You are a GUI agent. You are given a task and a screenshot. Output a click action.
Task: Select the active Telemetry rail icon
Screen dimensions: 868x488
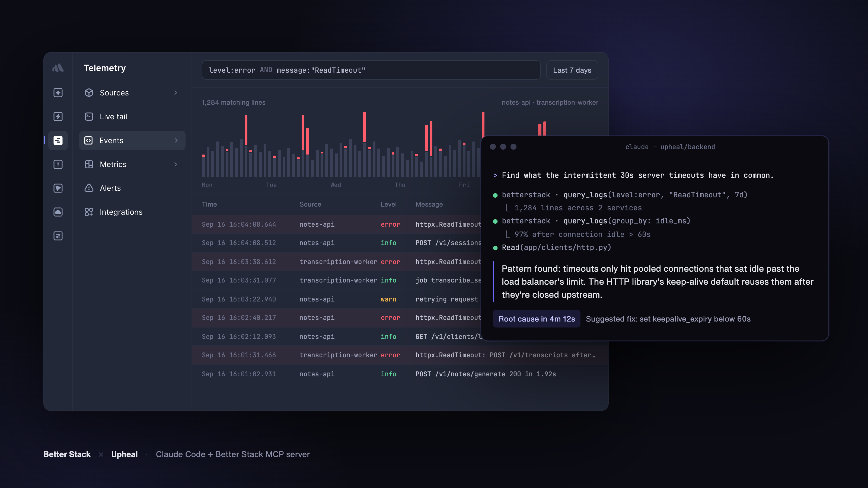pyautogui.click(x=58, y=140)
